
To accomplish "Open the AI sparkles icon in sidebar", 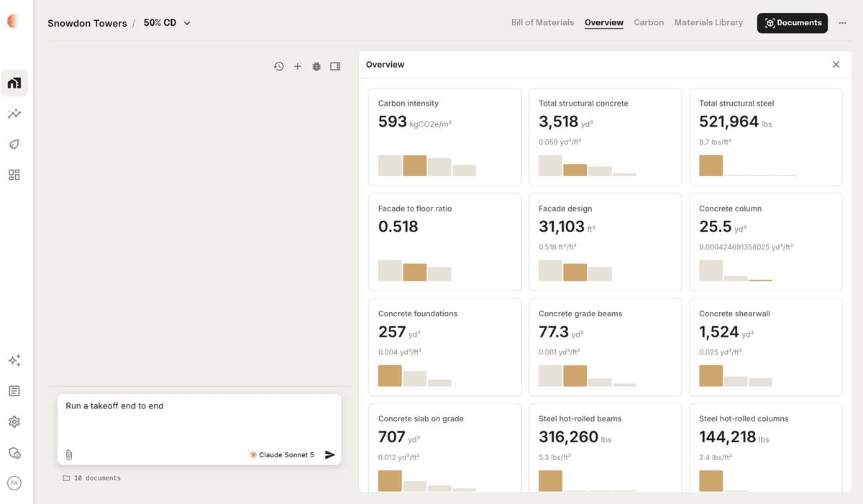I will click(x=14, y=360).
